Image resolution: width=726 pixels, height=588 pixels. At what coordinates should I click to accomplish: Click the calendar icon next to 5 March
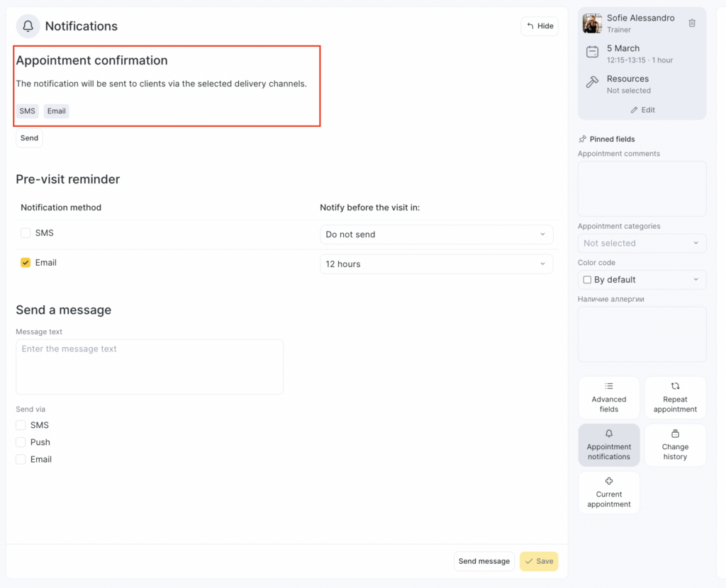coord(592,52)
